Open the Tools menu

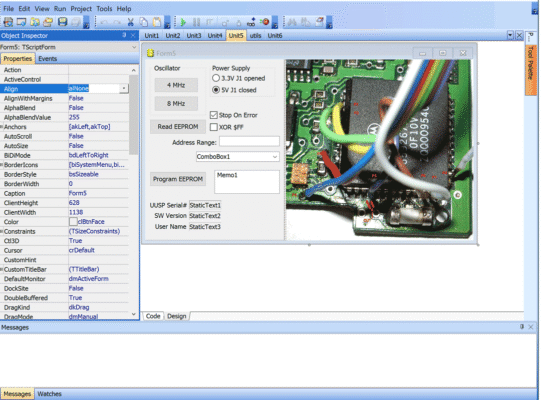point(104,9)
